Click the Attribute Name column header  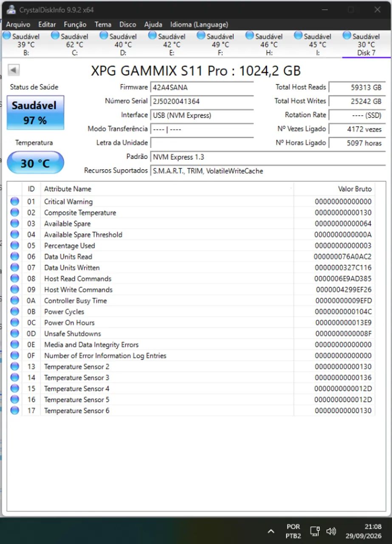167,189
